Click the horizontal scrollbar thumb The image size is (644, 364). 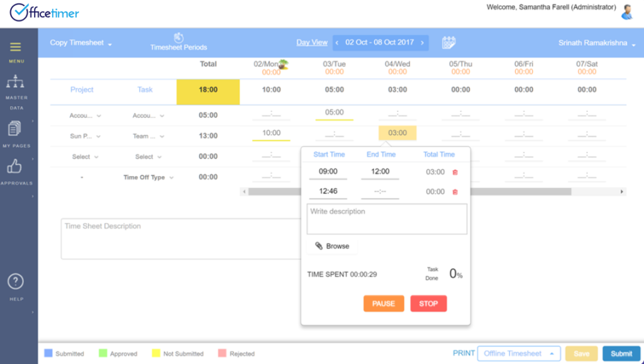[409, 192]
